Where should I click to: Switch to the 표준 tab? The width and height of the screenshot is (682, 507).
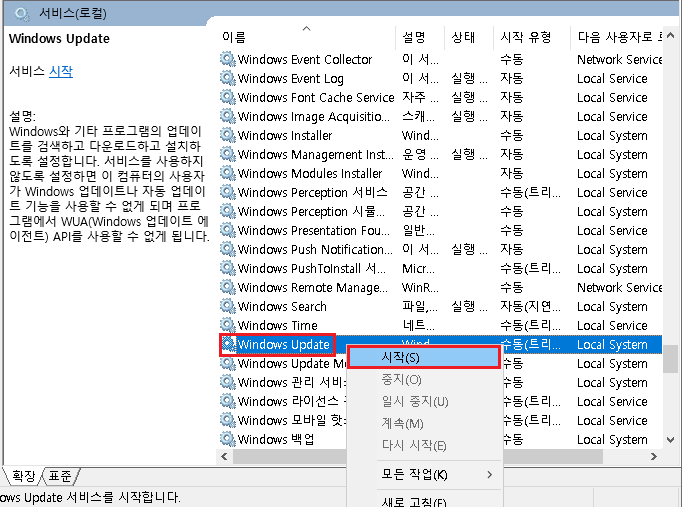pos(60,476)
